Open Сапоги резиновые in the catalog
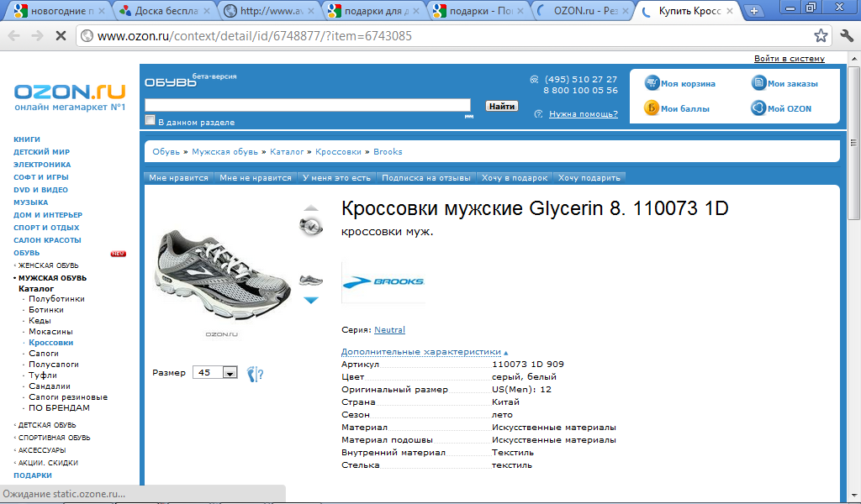 (68, 397)
